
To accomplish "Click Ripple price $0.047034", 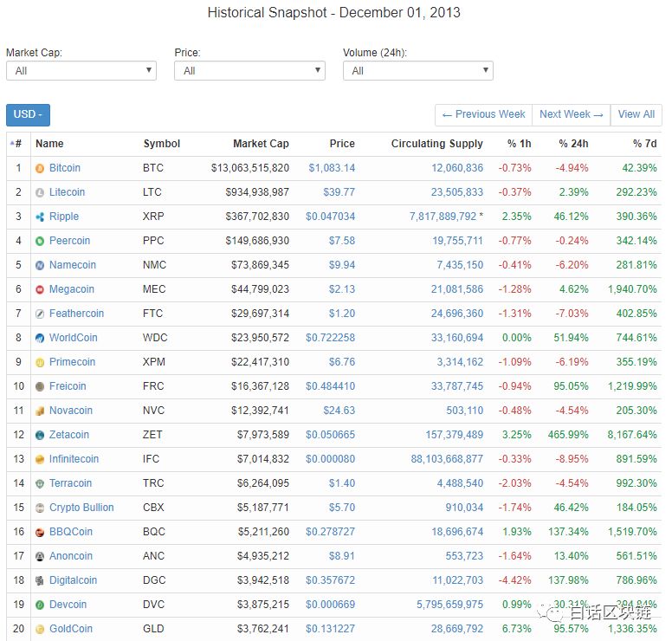I will point(331,217).
